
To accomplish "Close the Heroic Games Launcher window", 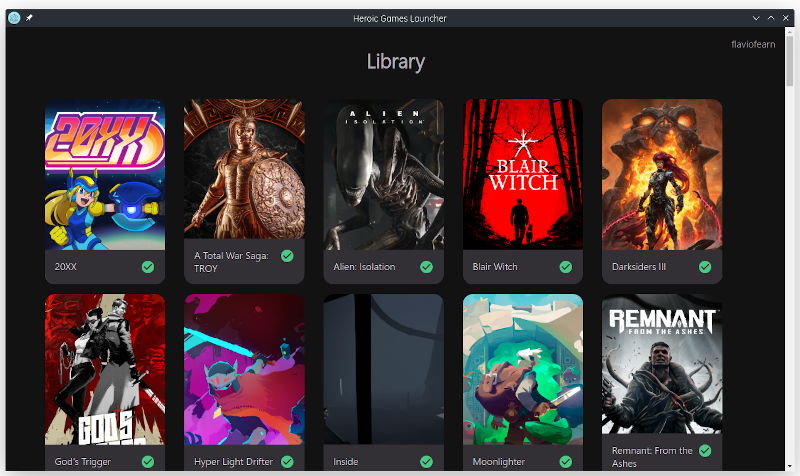I will pyautogui.click(x=786, y=18).
